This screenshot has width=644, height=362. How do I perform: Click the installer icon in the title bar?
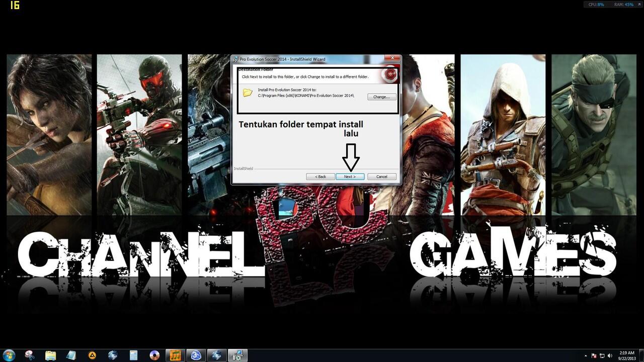pos(236,59)
